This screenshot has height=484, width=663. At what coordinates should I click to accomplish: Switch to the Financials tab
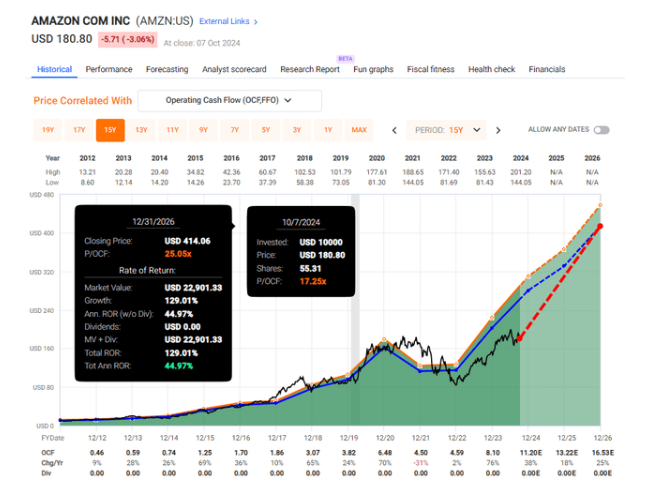pos(547,69)
